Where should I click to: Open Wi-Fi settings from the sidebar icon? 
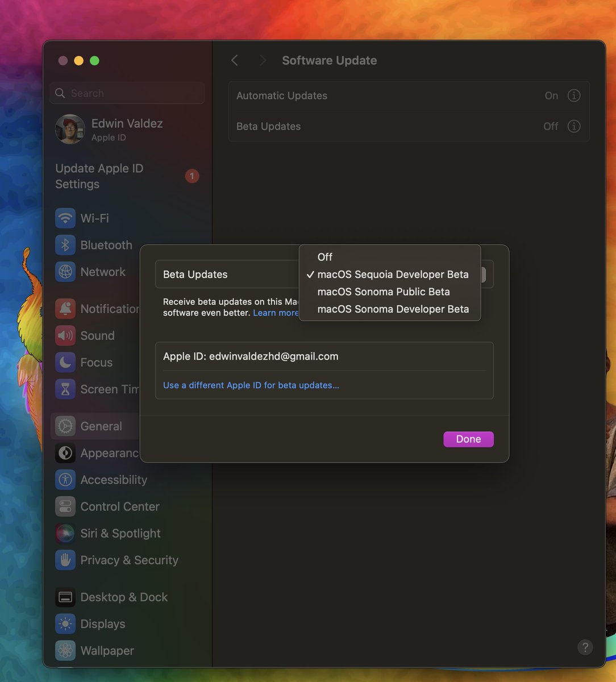tap(65, 218)
